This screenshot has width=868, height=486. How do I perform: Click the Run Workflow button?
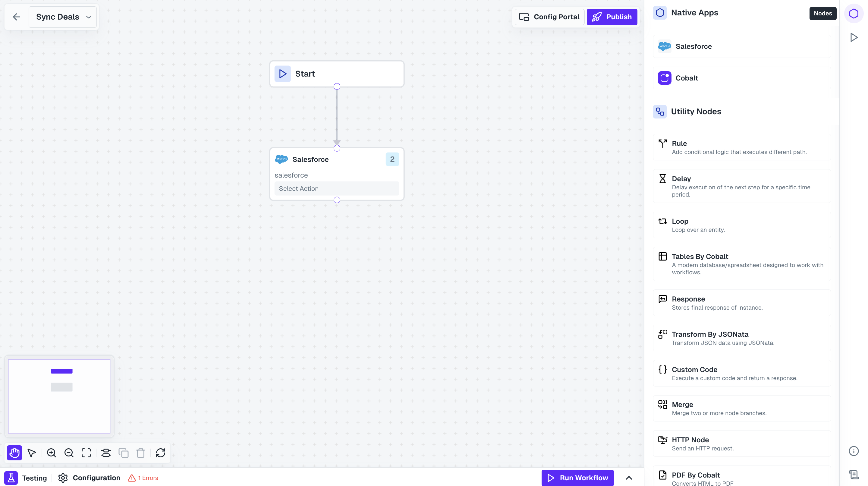click(577, 478)
